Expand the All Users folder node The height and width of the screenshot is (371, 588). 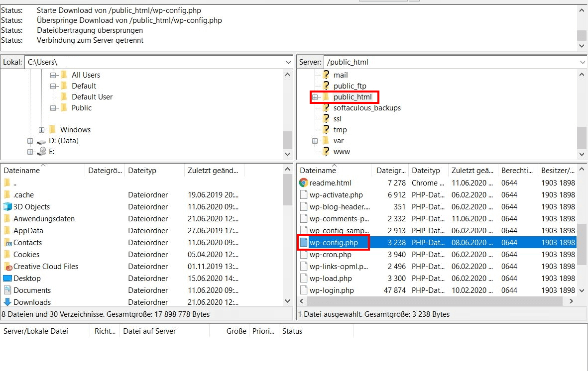tap(53, 75)
